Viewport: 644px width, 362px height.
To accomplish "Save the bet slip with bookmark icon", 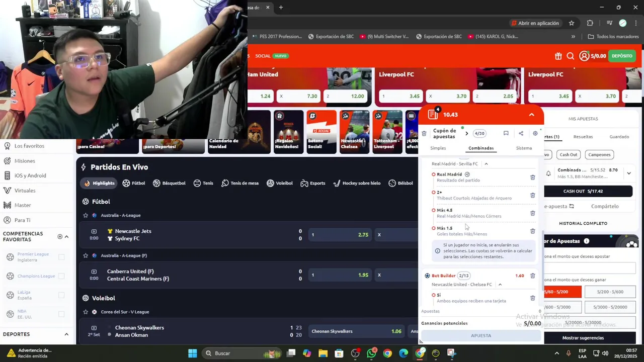I will (506, 133).
